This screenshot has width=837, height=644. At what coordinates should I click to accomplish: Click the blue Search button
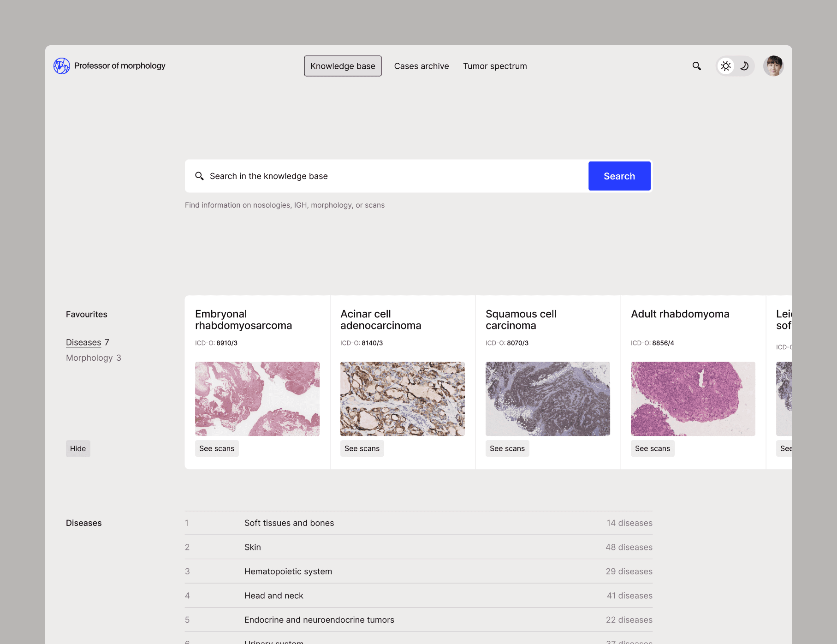pos(619,176)
